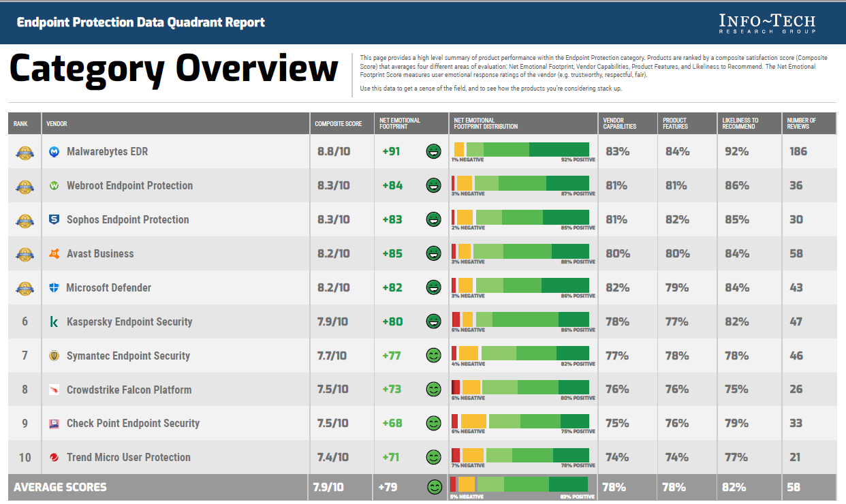Click the Malwarebytes EDR logo icon
This screenshot has height=504, width=846.
pyautogui.click(x=54, y=152)
